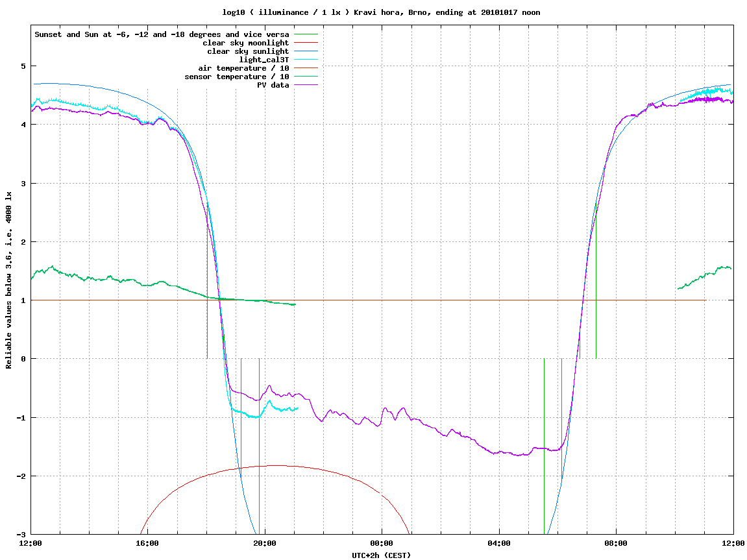Click the 20:00 x-axis tick label
The image size is (747, 560).
265,543
